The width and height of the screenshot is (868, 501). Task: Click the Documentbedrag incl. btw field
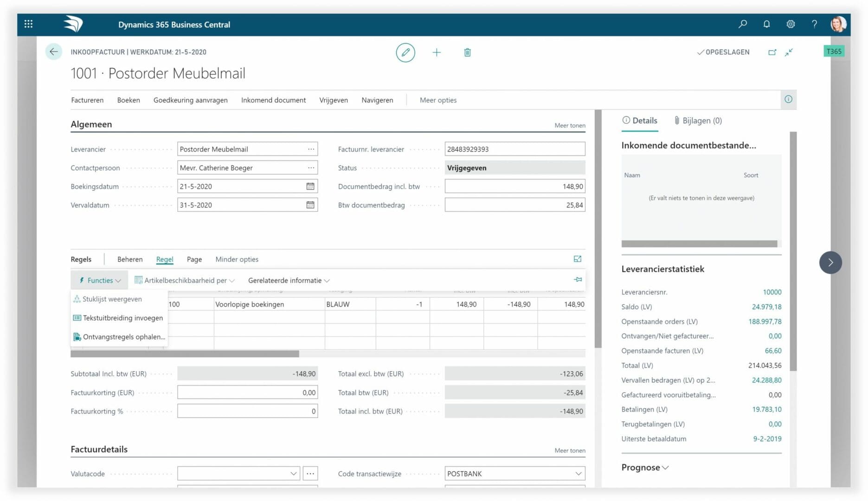[x=514, y=186]
